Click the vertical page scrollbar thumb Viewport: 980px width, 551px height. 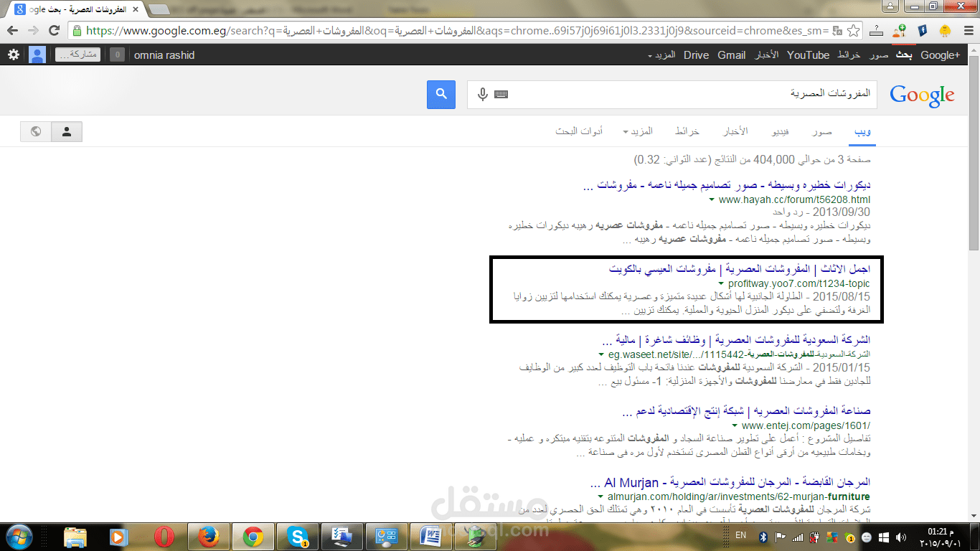[974, 154]
